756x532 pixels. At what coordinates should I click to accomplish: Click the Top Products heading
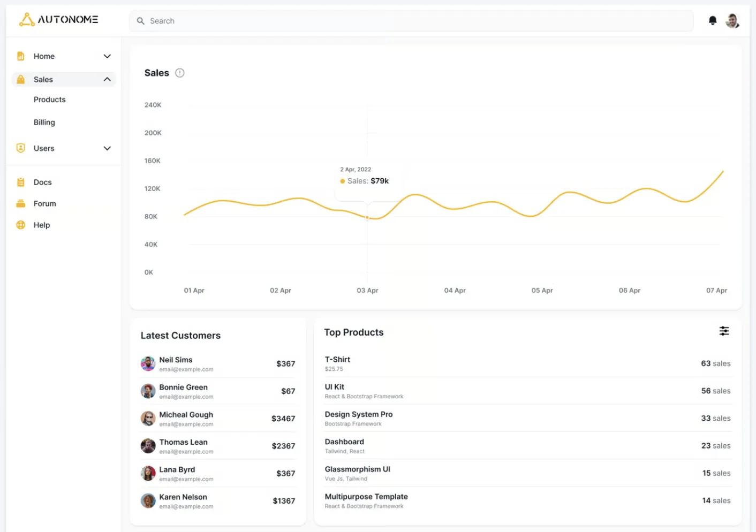point(354,332)
